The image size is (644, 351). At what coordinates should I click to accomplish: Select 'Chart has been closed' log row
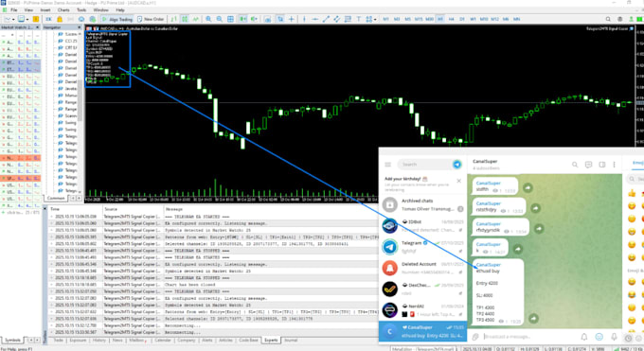[x=214, y=285]
